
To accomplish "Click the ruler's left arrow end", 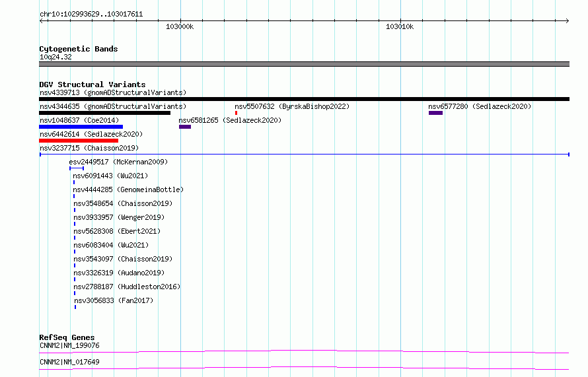I will (41, 20).
